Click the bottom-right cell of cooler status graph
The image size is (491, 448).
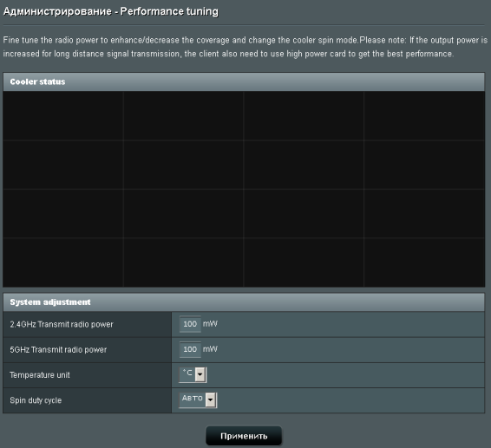click(x=424, y=263)
